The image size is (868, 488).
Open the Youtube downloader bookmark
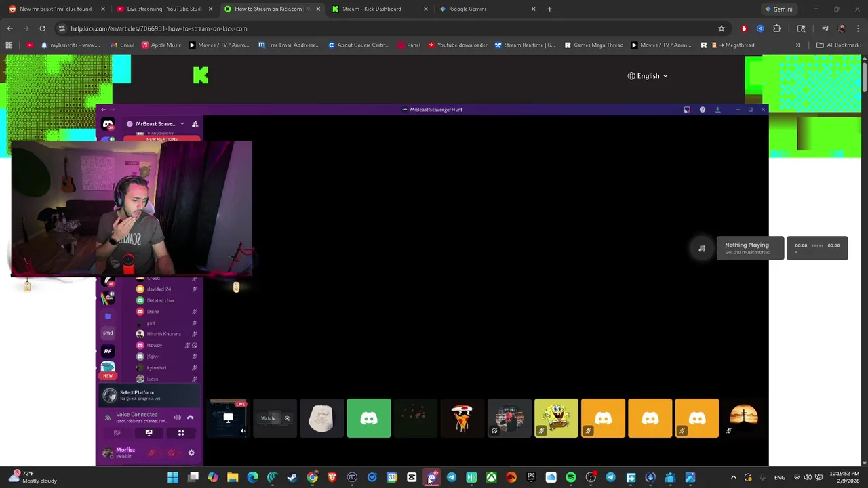[x=458, y=45]
